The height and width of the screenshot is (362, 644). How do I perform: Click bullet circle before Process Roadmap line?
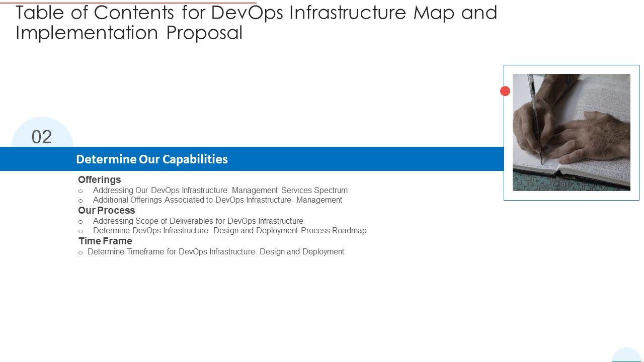(x=80, y=232)
